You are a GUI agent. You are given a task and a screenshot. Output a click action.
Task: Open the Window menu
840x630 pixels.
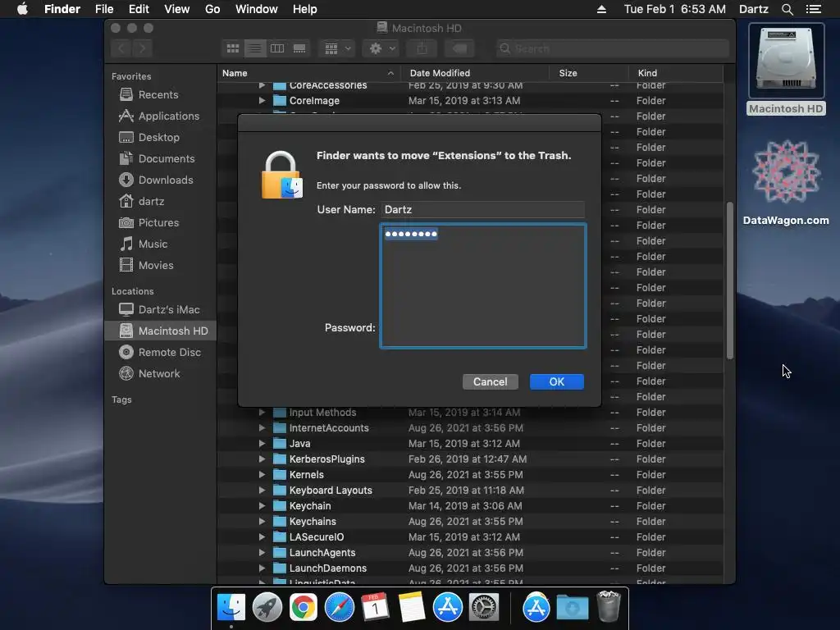point(257,9)
